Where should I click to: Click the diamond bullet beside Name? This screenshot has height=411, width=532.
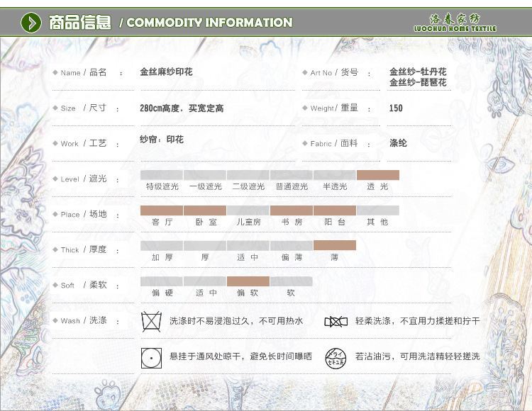point(55,72)
